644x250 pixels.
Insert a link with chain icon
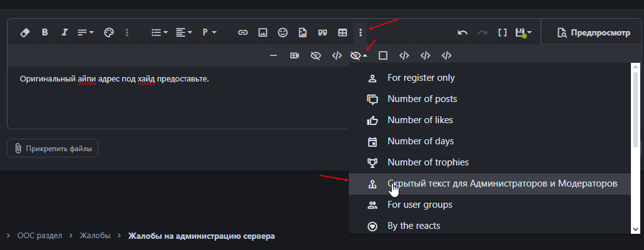point(243,32)
